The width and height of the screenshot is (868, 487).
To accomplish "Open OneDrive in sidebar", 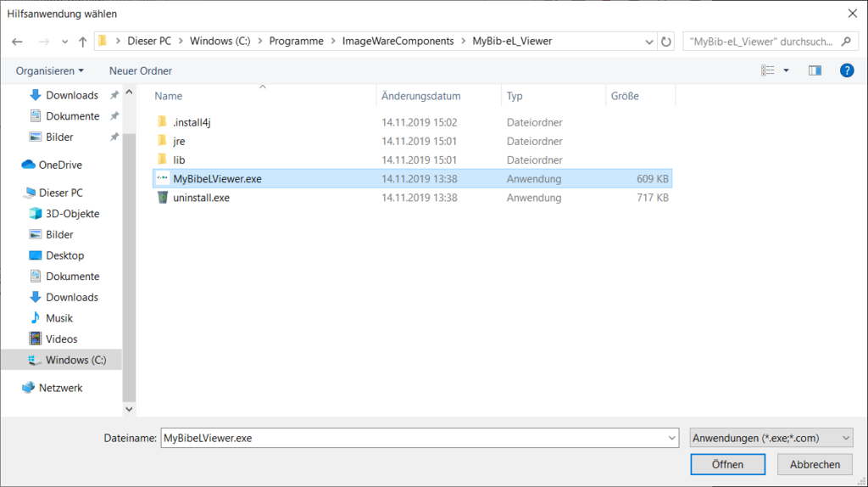I will [52, 165].
